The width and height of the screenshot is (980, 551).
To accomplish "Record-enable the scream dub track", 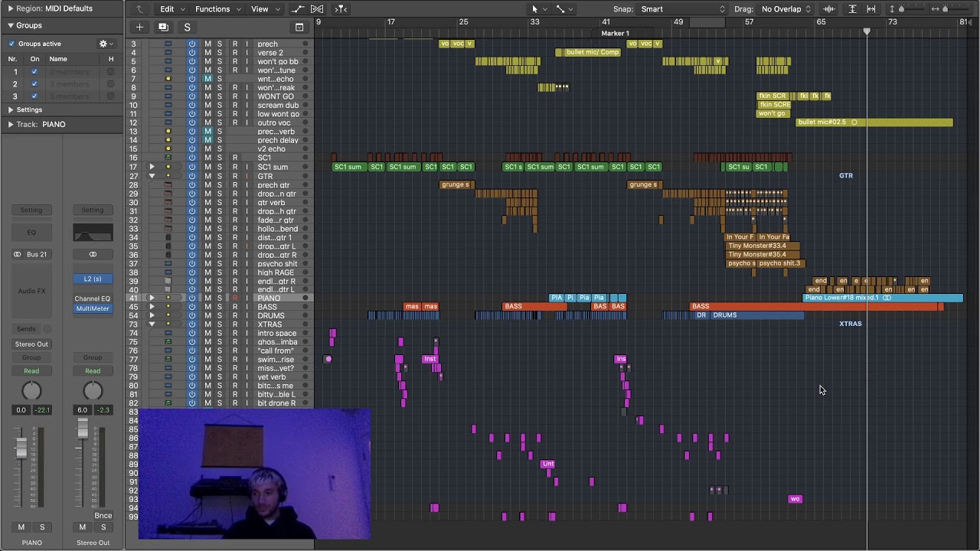I will coord(235,106).
